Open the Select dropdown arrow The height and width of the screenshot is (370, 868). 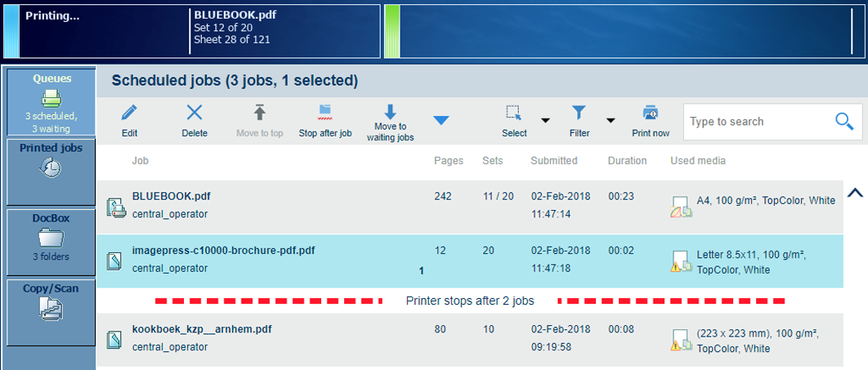(x=545, y=121)
